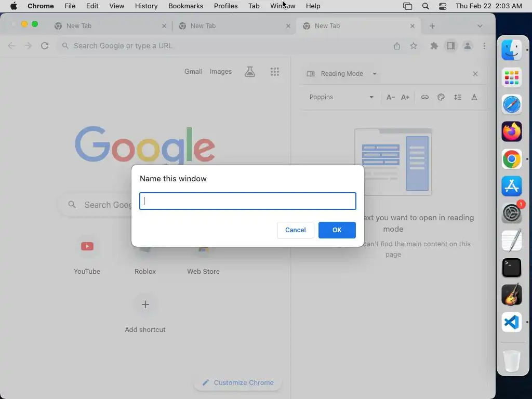Increase reading mode font size
This screenshot has width=532, height=399.
[405, 97]
